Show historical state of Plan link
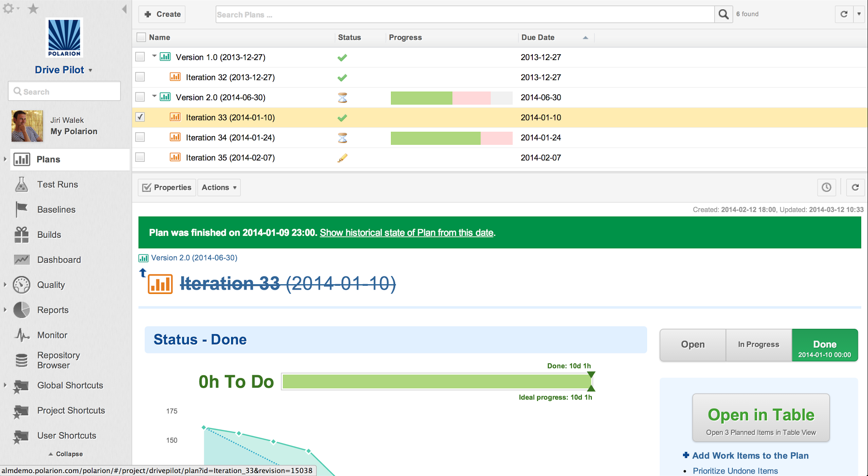Viewport: 868px width, 476px height. (406, 233)
